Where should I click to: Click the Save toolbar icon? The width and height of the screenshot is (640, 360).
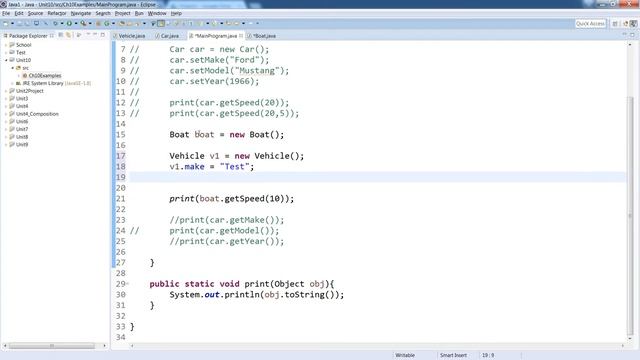tap(20, 24)
